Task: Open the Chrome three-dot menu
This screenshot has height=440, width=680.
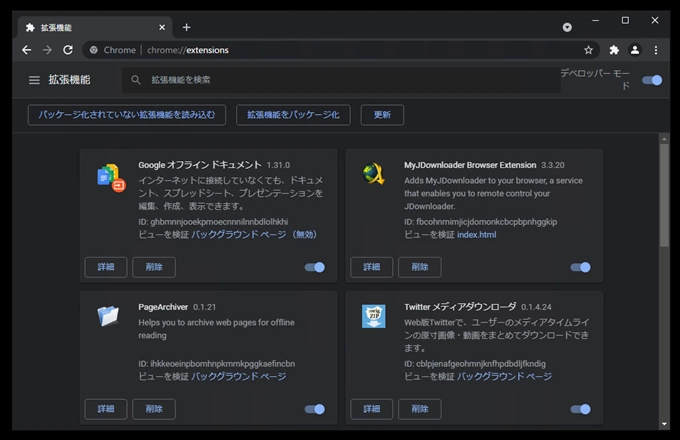Action: pos(656,50)
